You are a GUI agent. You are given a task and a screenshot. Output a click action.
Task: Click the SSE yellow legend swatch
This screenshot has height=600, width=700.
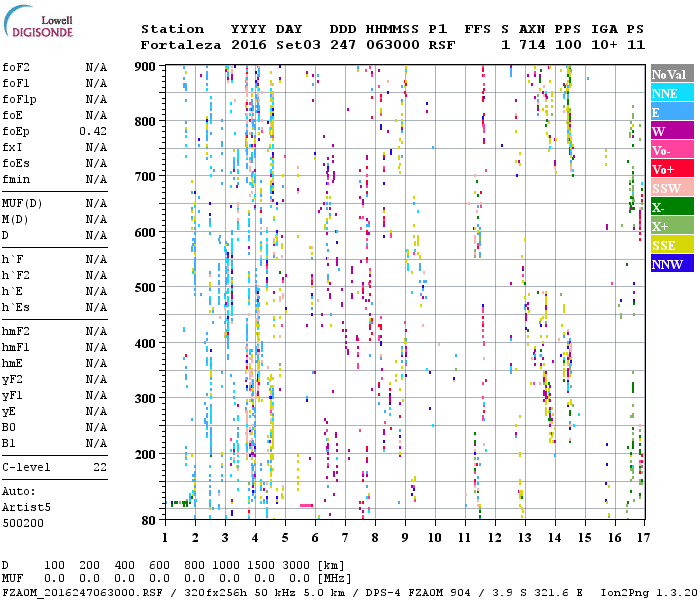tap(672, 245)
